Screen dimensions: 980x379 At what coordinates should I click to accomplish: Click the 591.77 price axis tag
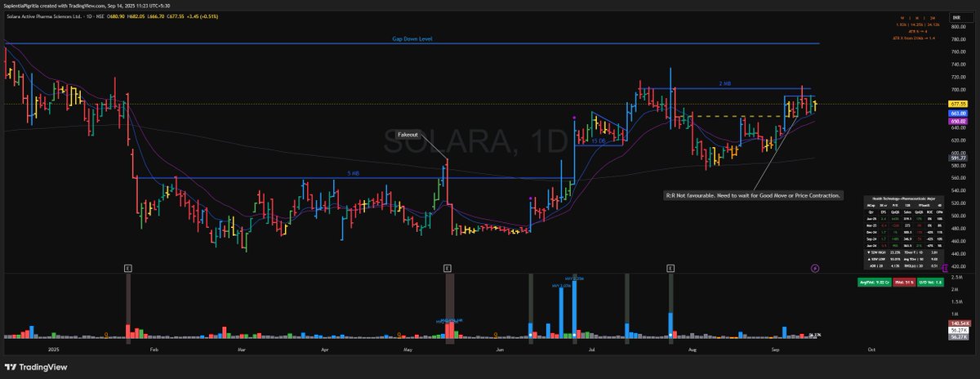[x=956, y=158]
